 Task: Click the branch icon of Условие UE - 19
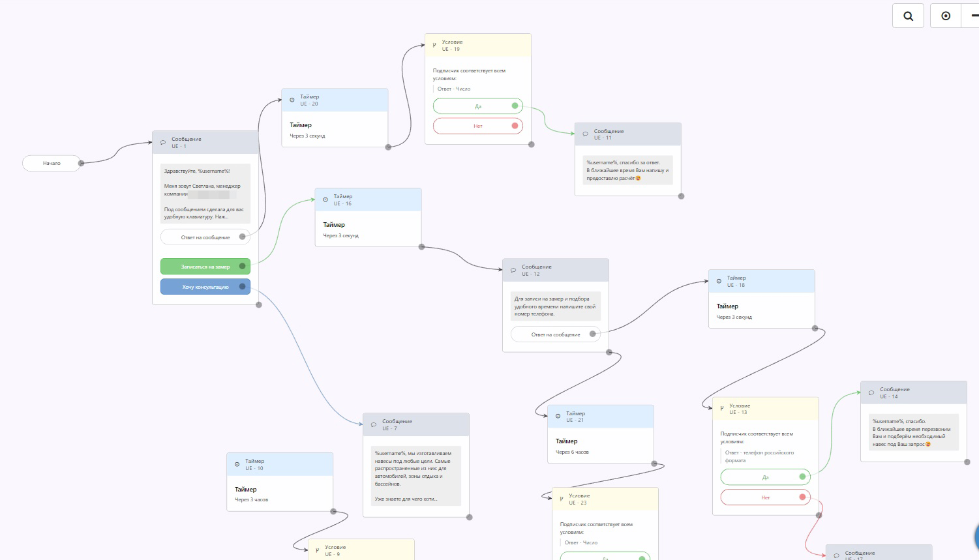tap(434, 45)
